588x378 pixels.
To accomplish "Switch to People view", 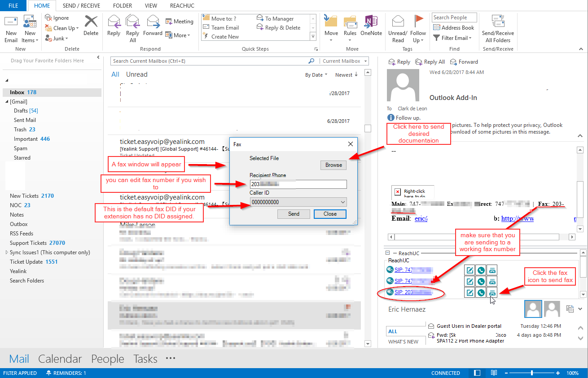I will tap(108, 359).
